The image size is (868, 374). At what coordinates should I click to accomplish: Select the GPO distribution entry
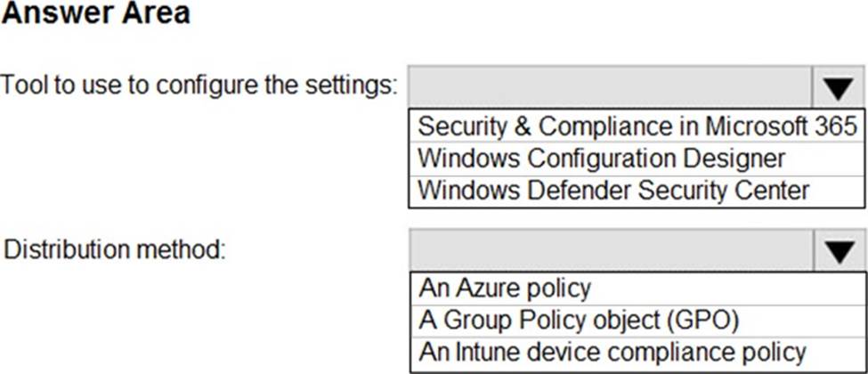point(580,319)
